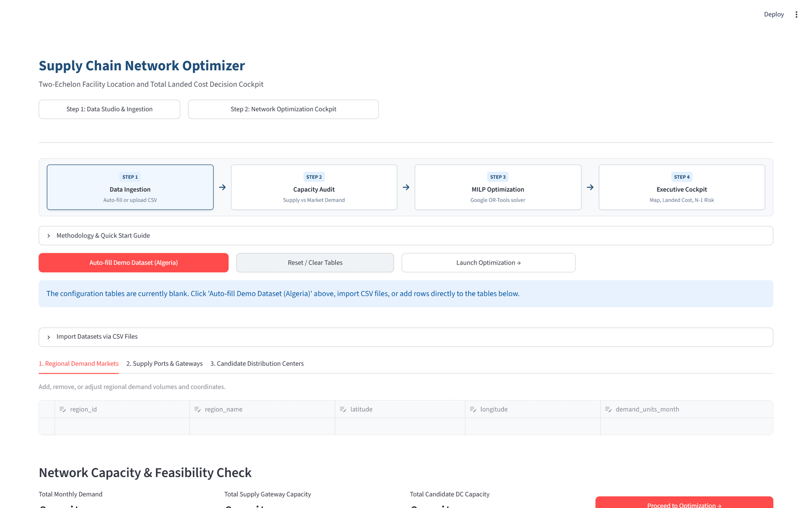This screenshot has height=508, width=812.
Task: Click empty cell under latitude column
Action: 400,426
